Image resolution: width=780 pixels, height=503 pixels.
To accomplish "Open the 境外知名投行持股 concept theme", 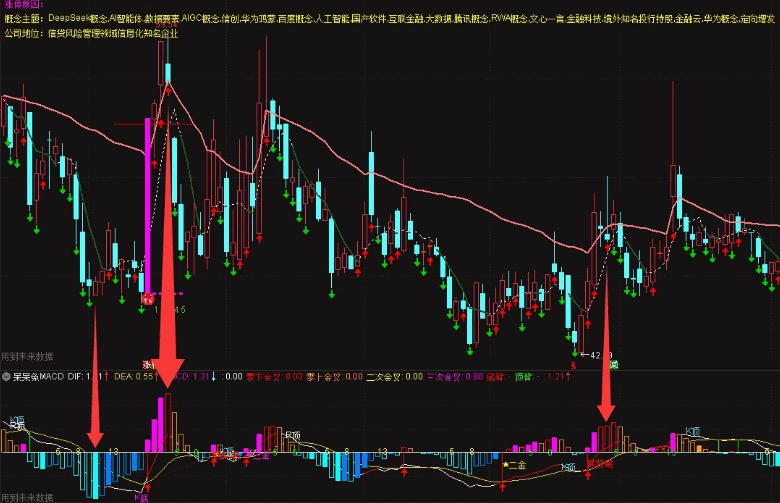I will (639, 19).
